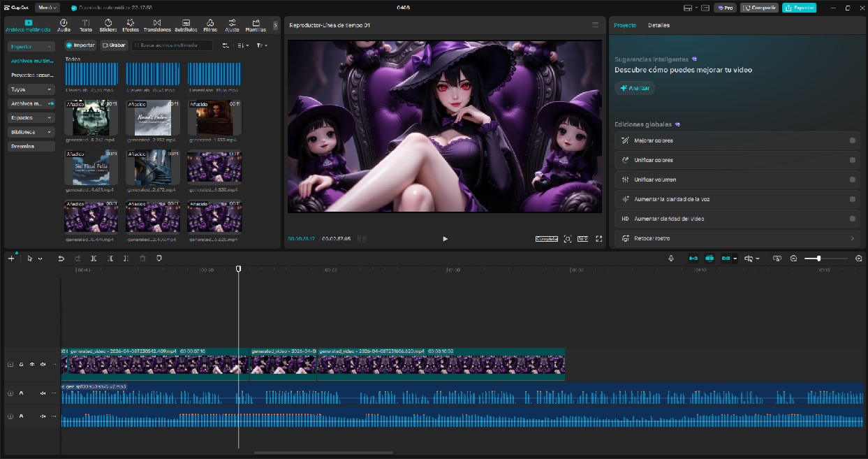Mute the video track speaker icon

tap(43, 364)
